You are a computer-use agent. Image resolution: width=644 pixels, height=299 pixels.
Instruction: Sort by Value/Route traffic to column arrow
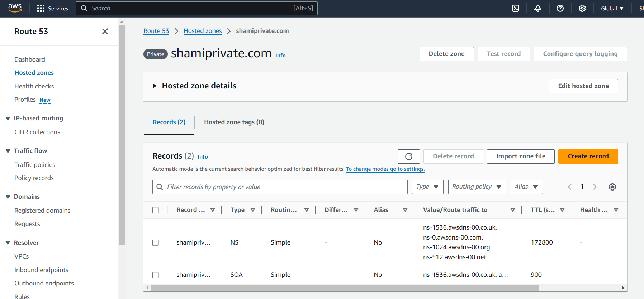[x=513, y=210]
